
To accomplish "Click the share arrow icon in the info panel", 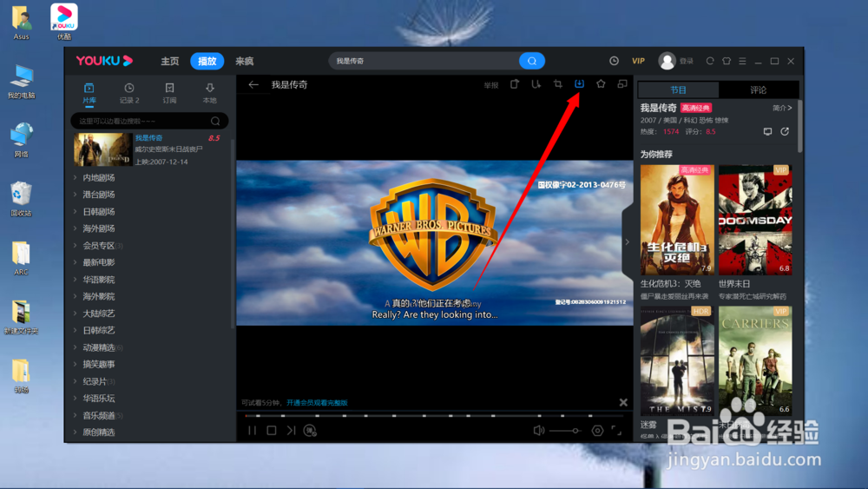I will 785,132.
